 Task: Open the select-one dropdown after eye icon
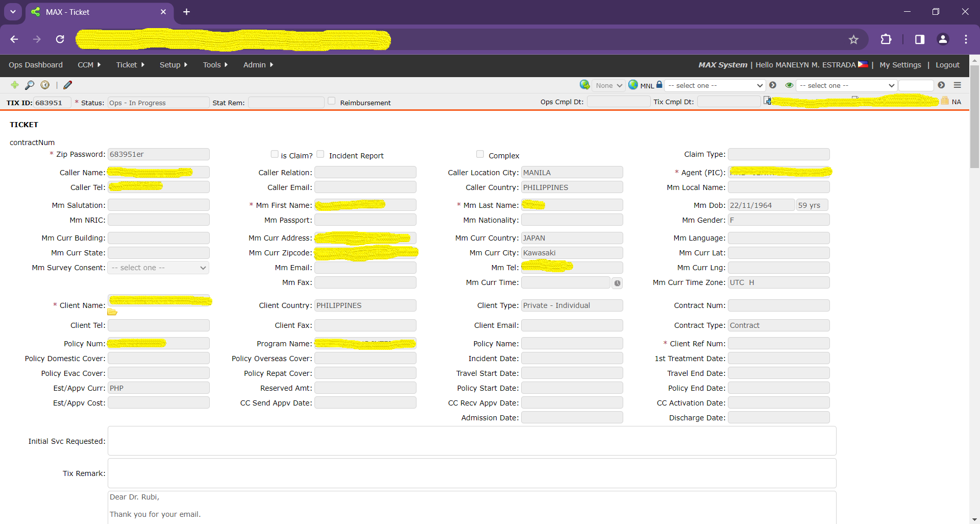click(846, 85)
